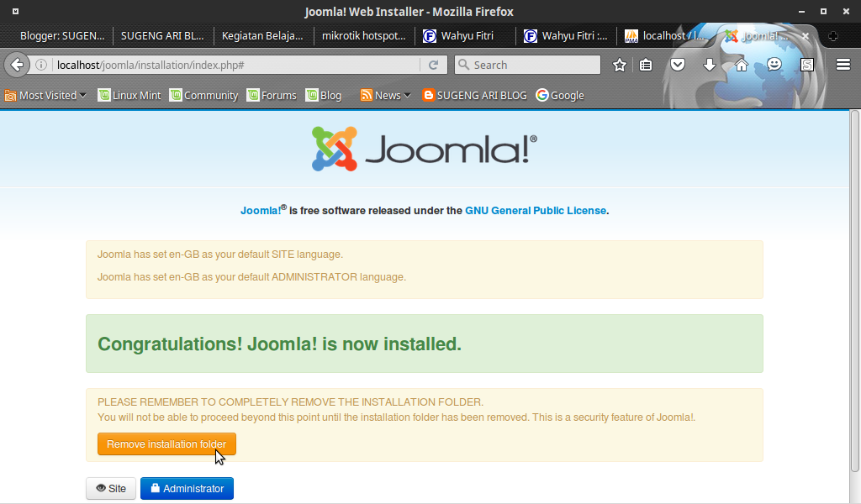Viewport: 861px width, 504px height.
Task: Open the Community bookmark
Action: (x=203, y=96)
